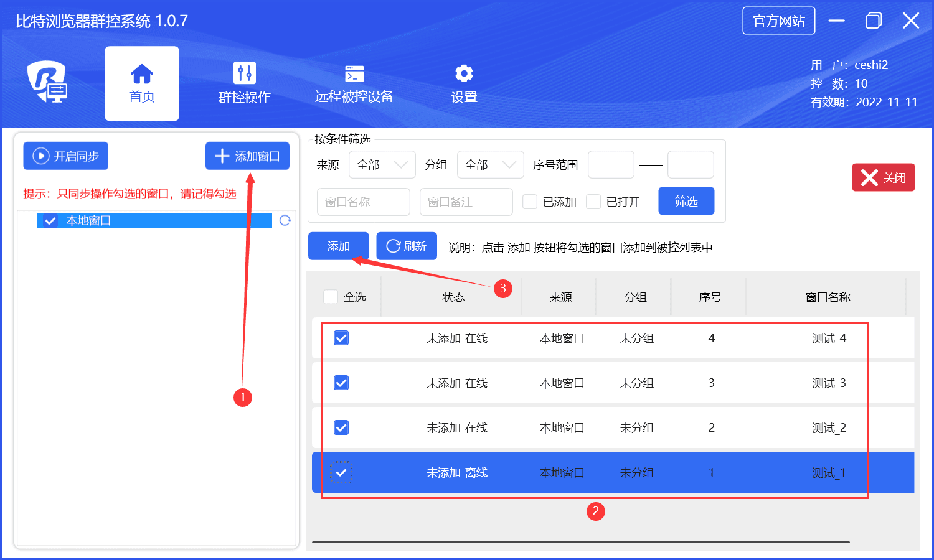Viewport: 934px width, 560px height.
Task: Open the 来源 source dropdown
Action: [382, 164]
